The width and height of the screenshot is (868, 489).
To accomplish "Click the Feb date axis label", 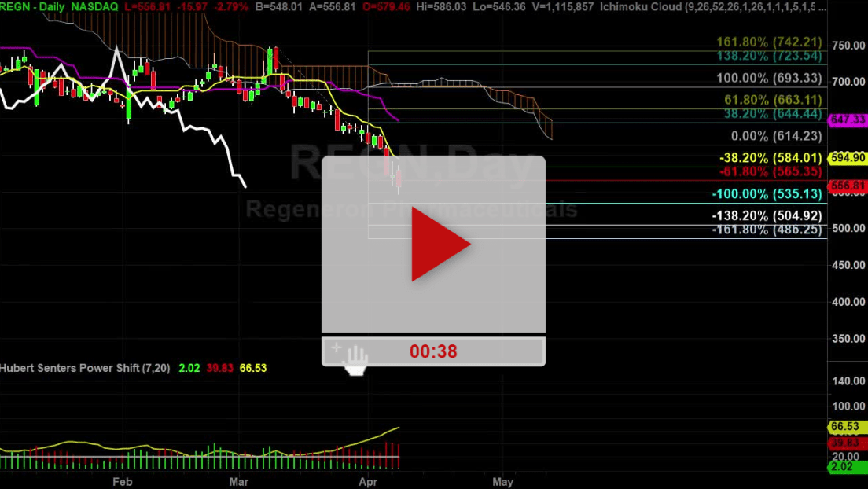I will [123, 482].
